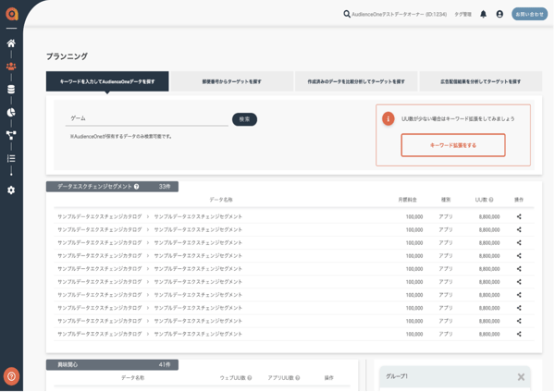Click the help icon beside データエクスチェンジセグメント

tap(137, 187)
